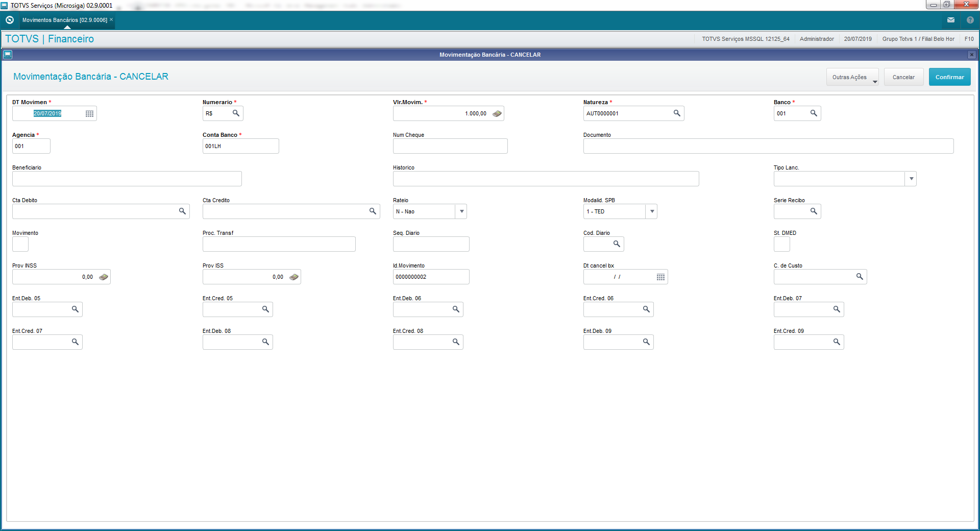Click the Proc. Transf input field
Screen dimensions: 980x531
point(279,244)
